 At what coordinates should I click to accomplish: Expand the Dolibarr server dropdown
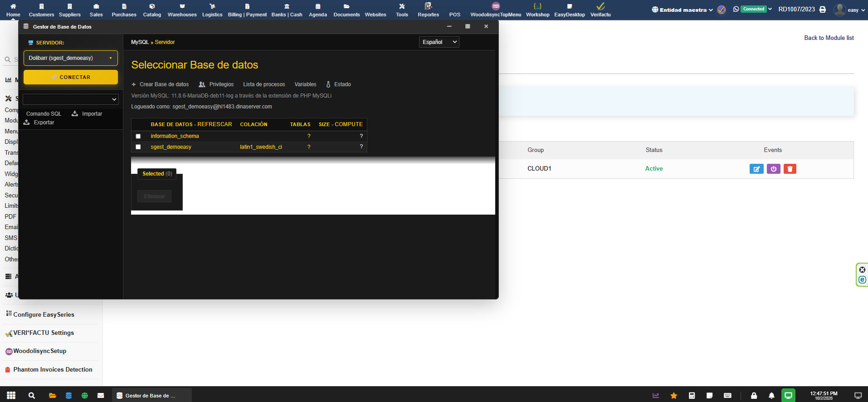click(x=71, y=58)
